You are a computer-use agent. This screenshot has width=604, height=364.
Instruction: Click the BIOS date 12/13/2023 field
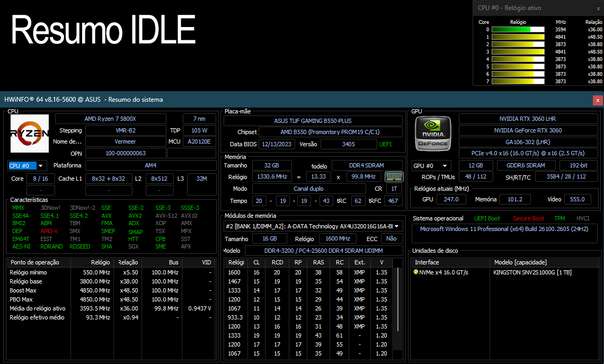(x=277, y=144)
